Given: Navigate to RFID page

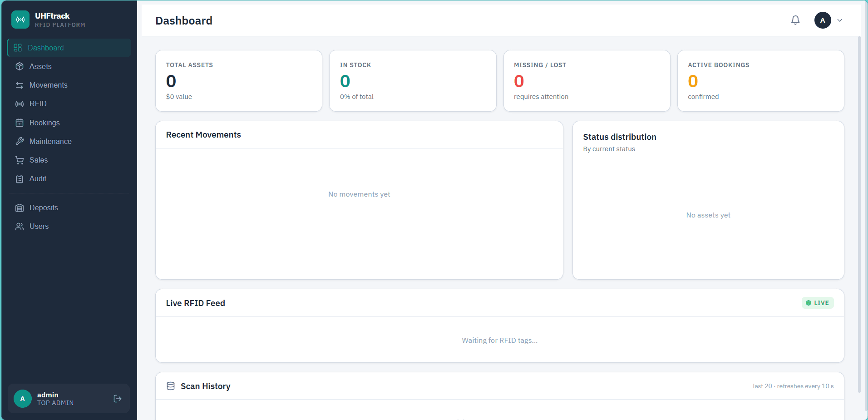Looking at the screenshot, I should point(69,104).
